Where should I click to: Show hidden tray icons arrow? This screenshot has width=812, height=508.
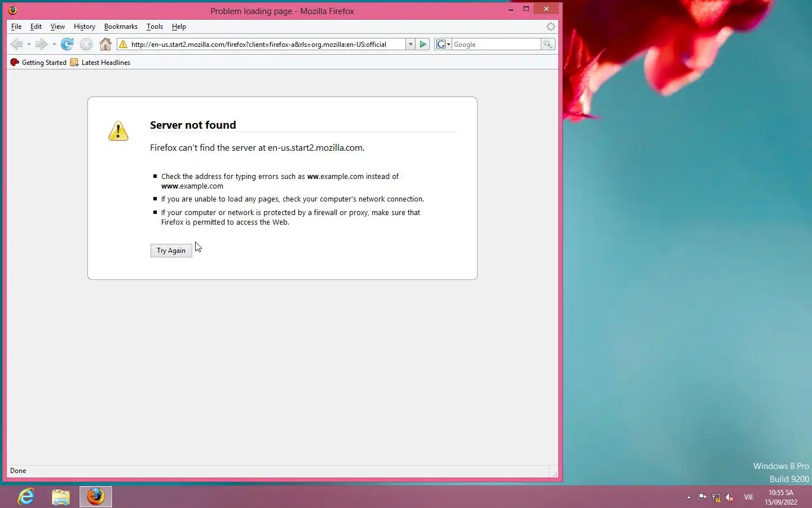click(689, 497)
